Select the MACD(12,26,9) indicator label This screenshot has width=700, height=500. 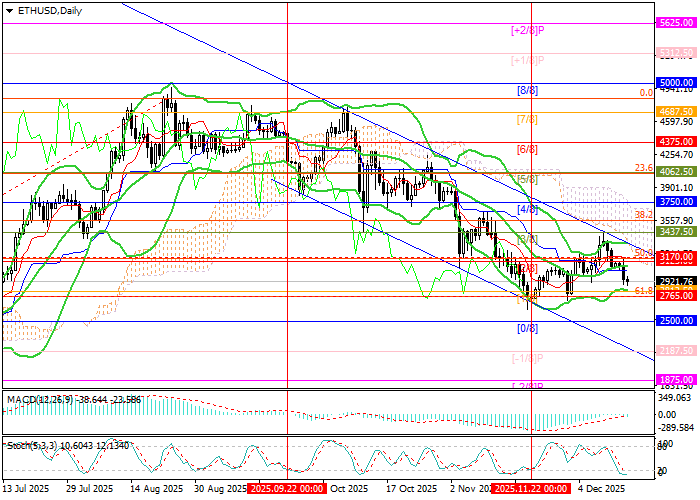(36, 400)
